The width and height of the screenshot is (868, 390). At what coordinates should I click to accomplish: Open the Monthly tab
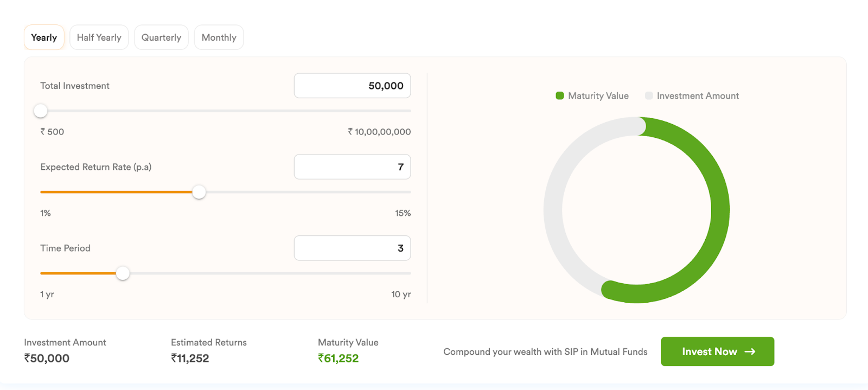click(219, 37)
